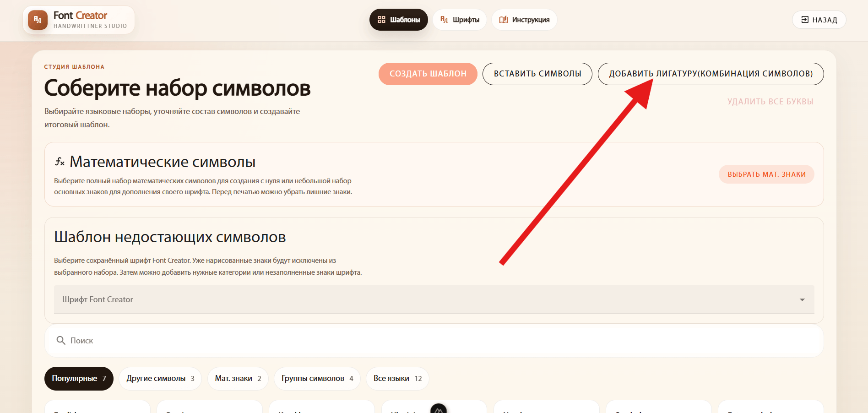
Task: Select the Группы символов chip
Action: click(317, 379)
